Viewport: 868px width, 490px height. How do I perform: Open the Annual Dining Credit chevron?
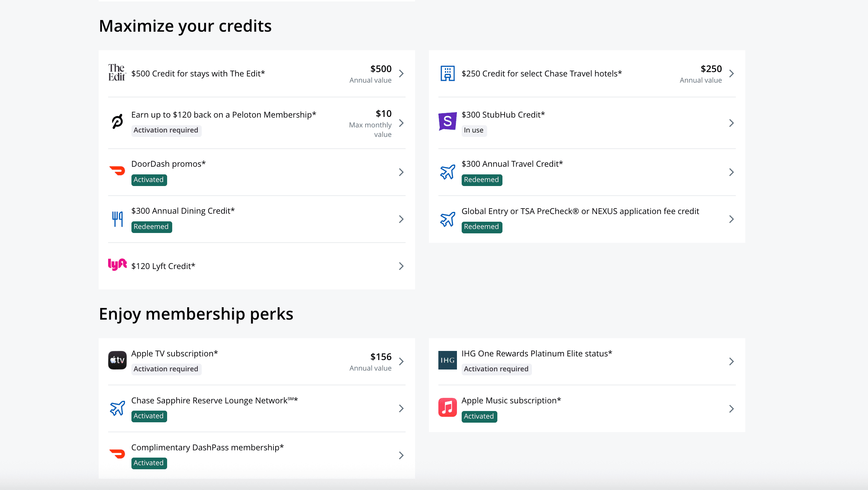401,219
